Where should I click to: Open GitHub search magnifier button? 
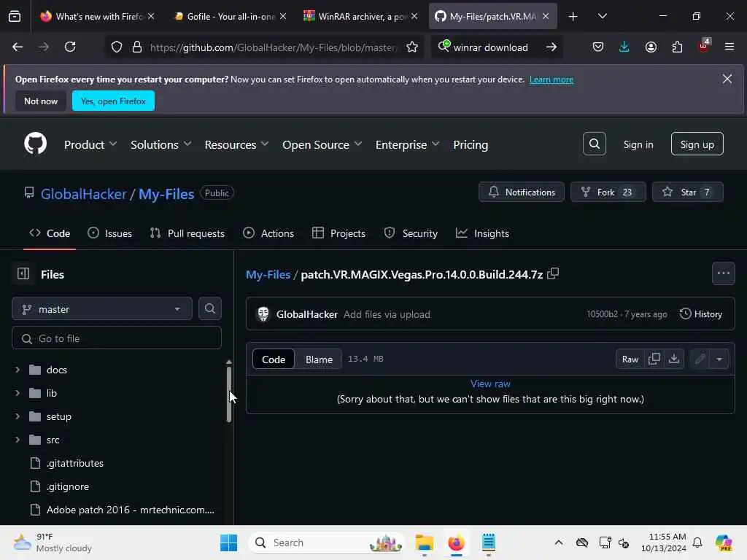594,144
